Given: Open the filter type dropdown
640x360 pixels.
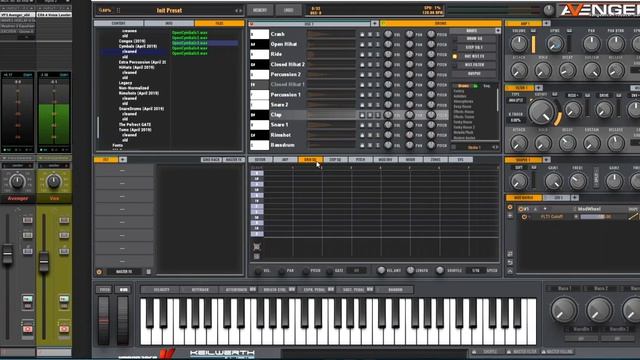Looking at the screenshot, I should click(516, 100).
